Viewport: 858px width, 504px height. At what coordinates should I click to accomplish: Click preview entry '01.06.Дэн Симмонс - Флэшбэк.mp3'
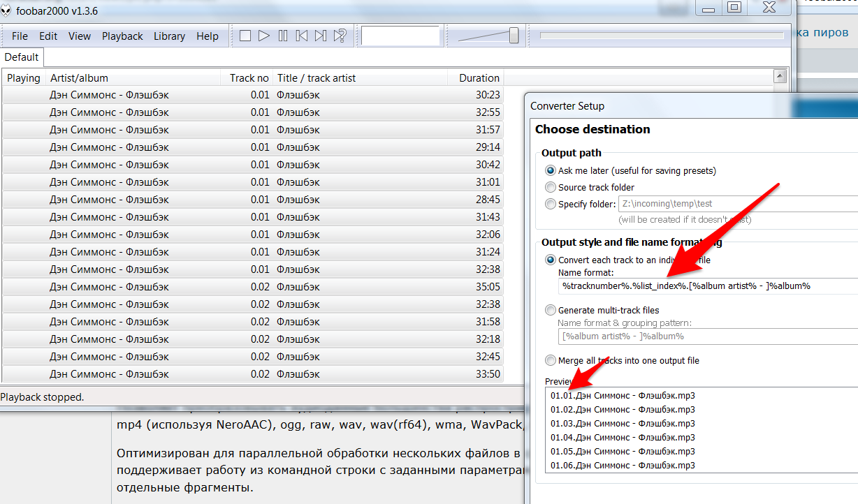point(623,466)
